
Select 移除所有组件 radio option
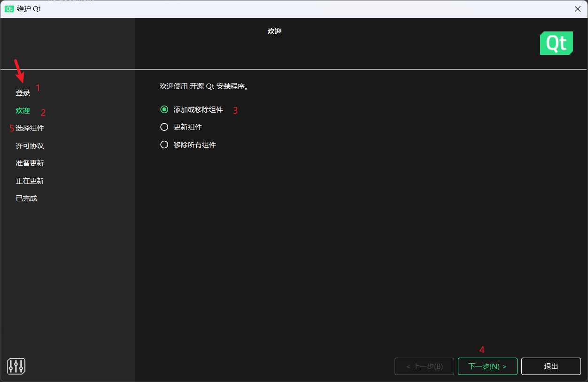tap(164, 145)
